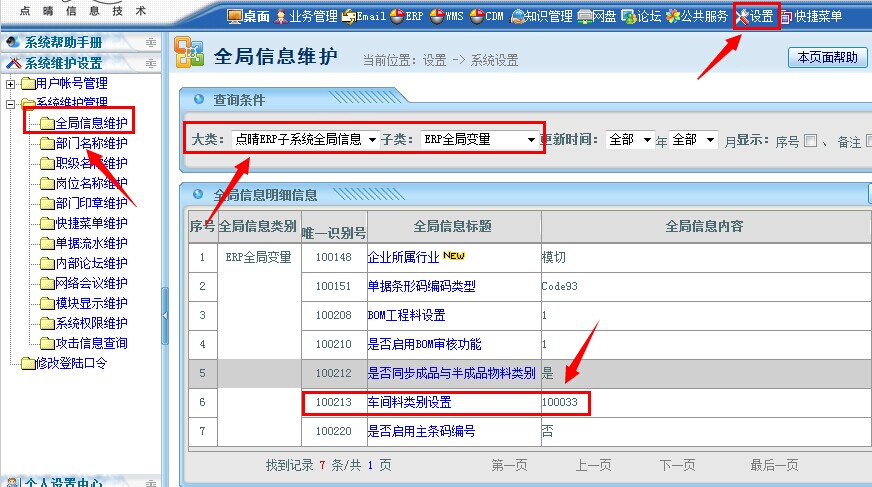
Task: Click the 查询条件 section bullet icon
Action: coord(199,100)
